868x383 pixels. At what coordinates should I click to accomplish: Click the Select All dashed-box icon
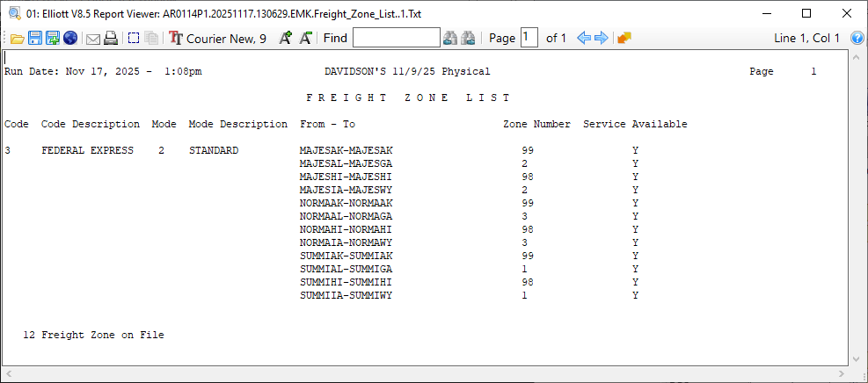click(x=134, y=38)
